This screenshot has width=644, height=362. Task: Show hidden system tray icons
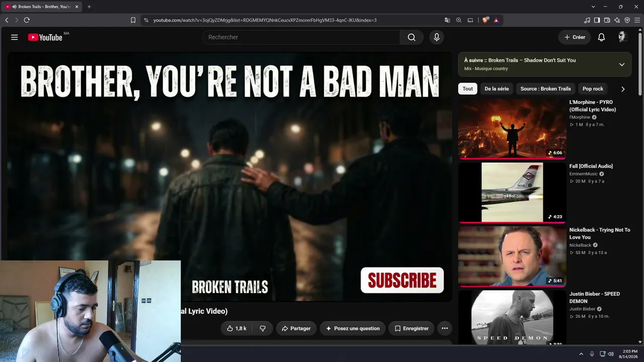(581, 354)
